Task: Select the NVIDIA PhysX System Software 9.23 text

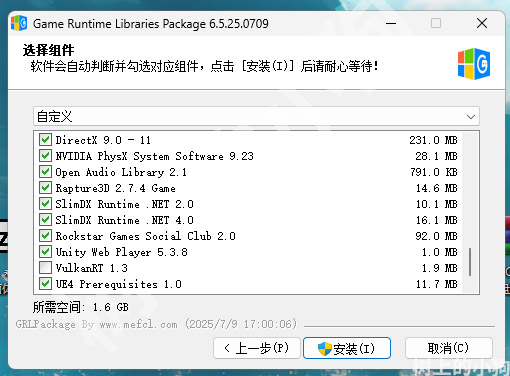Action: pos(154,156)
